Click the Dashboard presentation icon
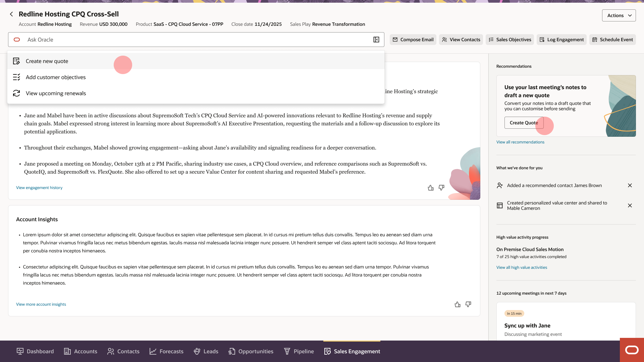Image resolution: width=644 pixels, height=362 pixels. [x=20, y=351]
